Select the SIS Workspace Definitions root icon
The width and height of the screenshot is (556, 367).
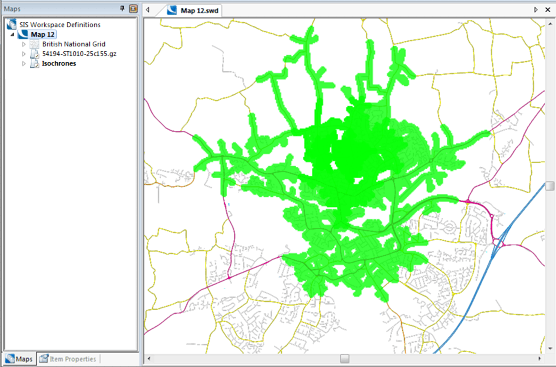[x=11, y=24]
